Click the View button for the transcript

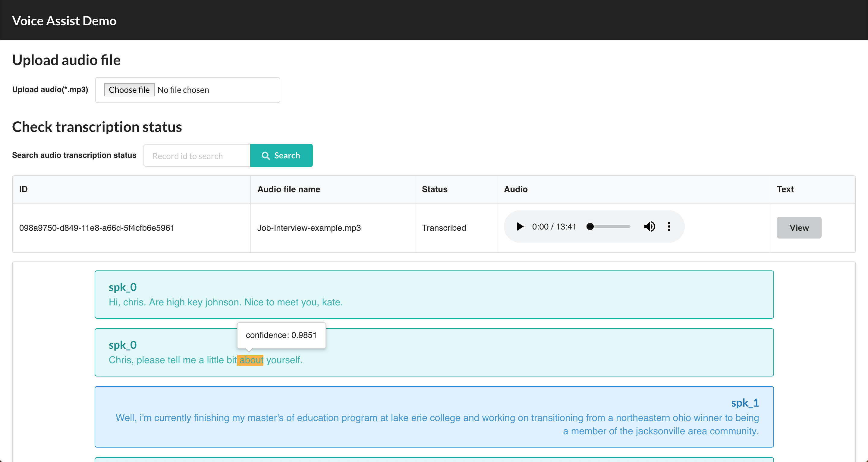[x=799, y=228]
